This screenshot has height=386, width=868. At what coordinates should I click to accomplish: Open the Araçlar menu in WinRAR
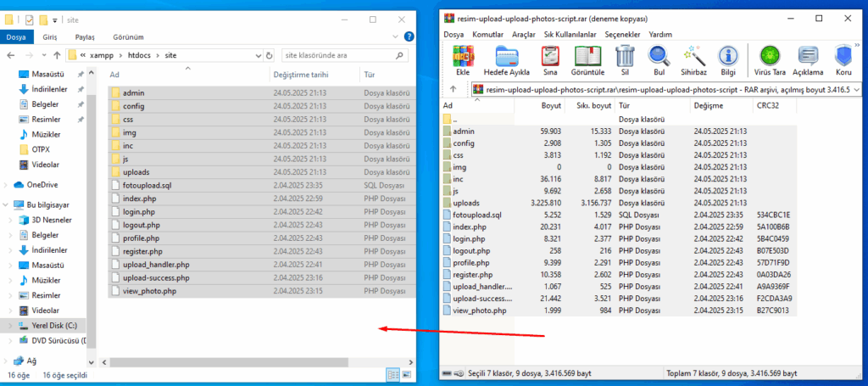(x=524, y=34)
